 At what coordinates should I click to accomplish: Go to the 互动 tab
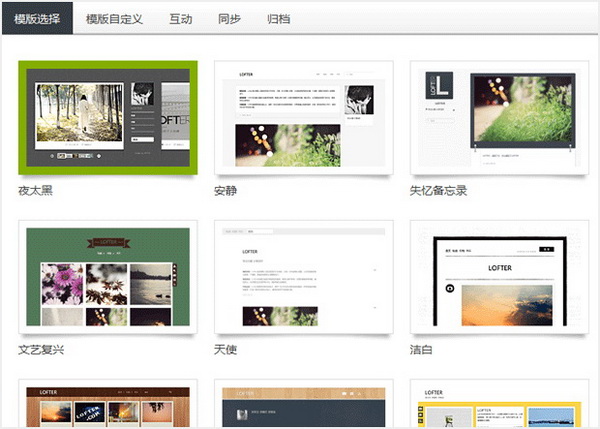[x=181, y=18]
